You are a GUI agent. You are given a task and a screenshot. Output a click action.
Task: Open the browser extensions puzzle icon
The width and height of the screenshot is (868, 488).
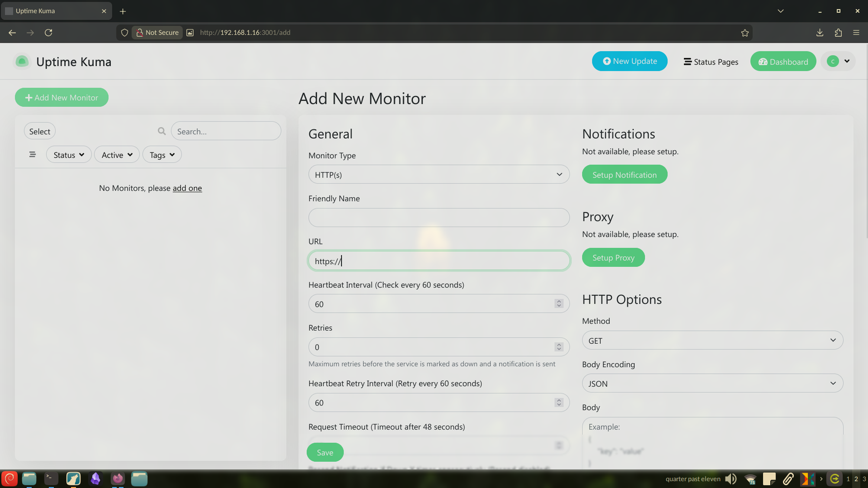838,33
